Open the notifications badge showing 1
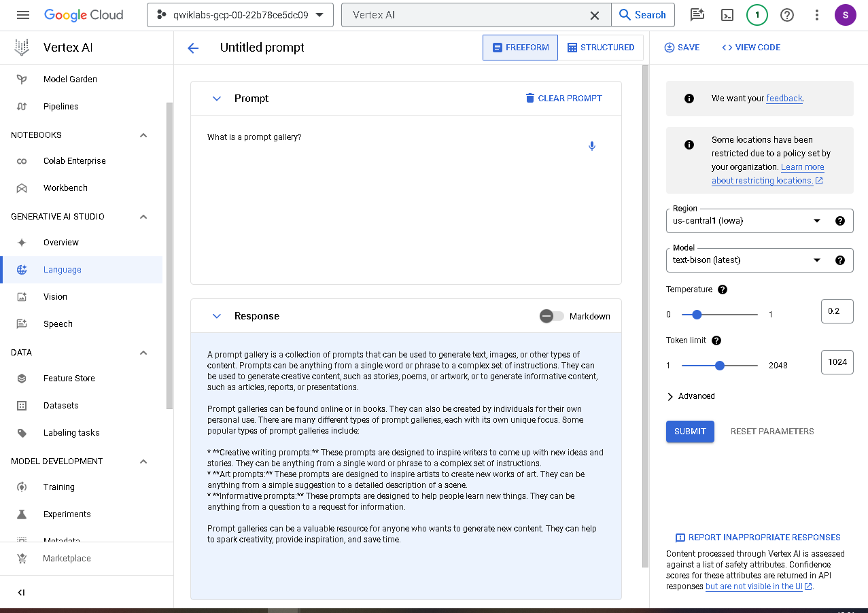 pyautogui.click(x=757, y=15)
